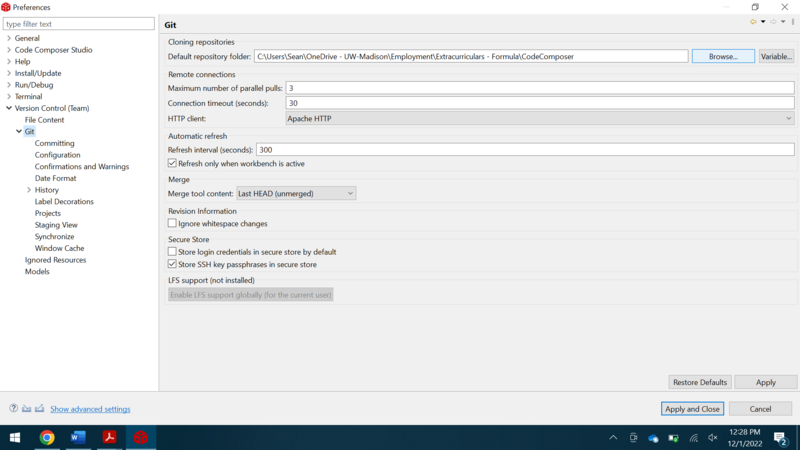Click the Apply button
800x450 pixels.
(x=765, y=382)
